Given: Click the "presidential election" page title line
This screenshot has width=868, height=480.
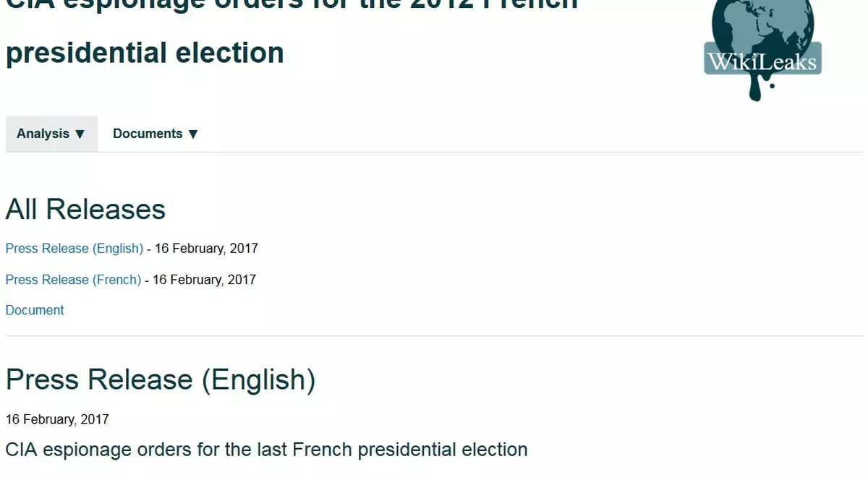Looking at the screenshot, I should coord(145,53).
